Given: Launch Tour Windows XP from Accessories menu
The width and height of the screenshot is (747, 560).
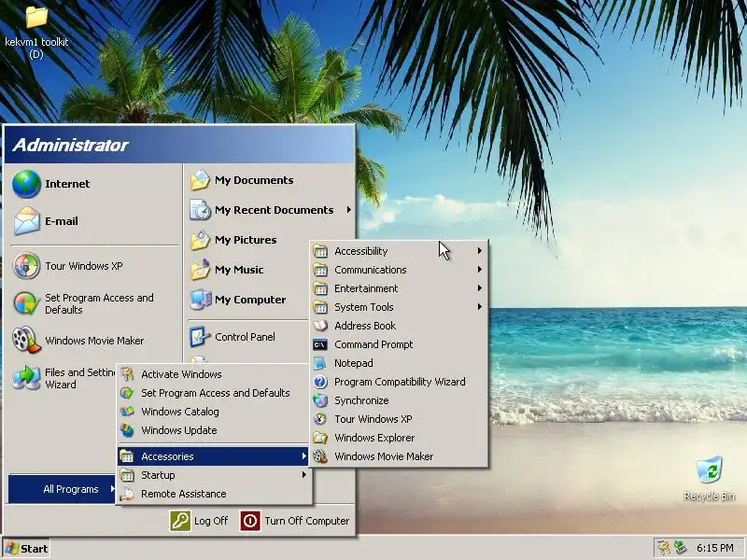Looking at the screenshot, I should (x=399, y=419).
